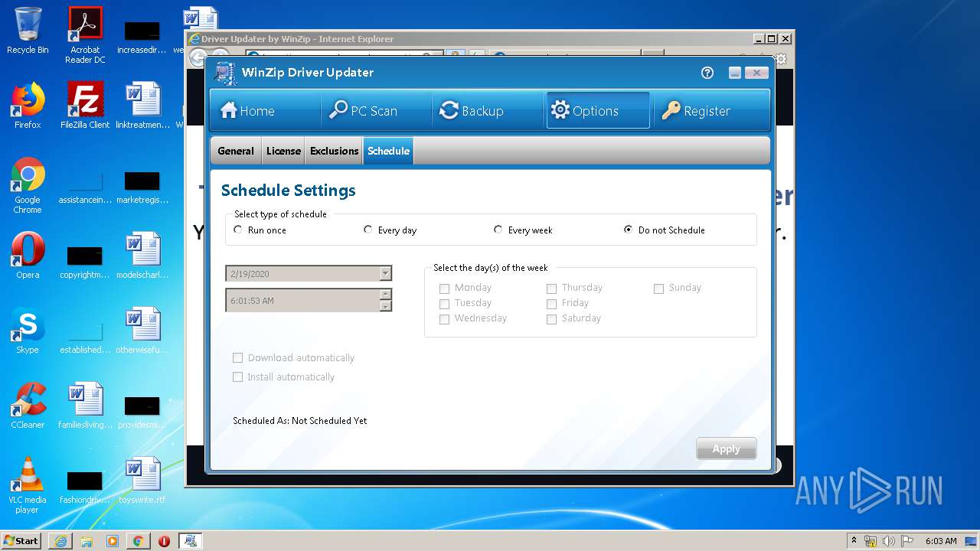
Task: Click the Apply button
Action: [726, 448]
